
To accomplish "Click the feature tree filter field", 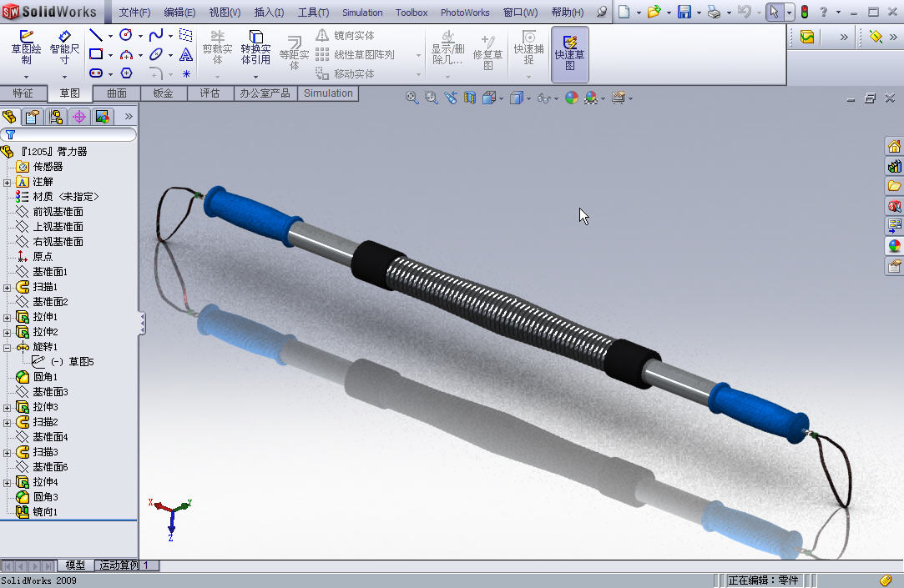I will [68, 135].
